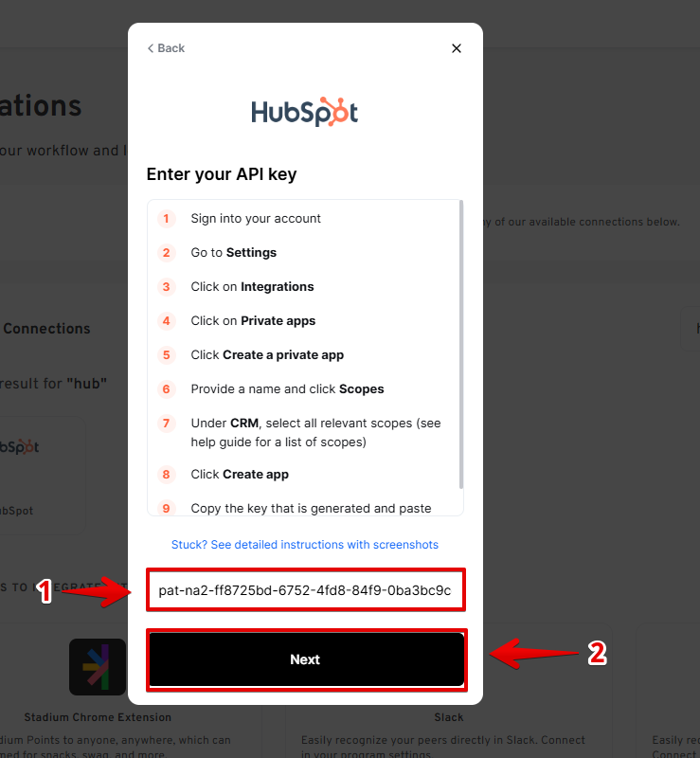Click step number 5 badge
The width and height of the screenshot is (700, 758).
tap(167, 355)
